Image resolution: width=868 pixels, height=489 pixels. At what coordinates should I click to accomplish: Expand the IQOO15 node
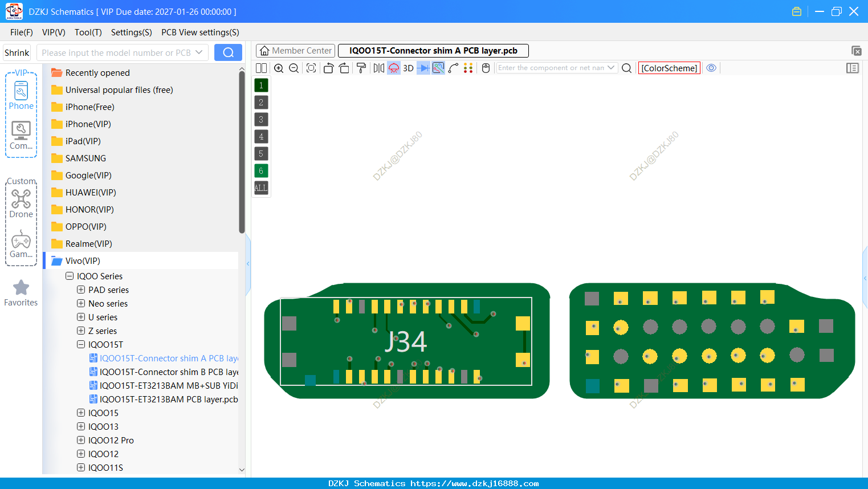81,413
